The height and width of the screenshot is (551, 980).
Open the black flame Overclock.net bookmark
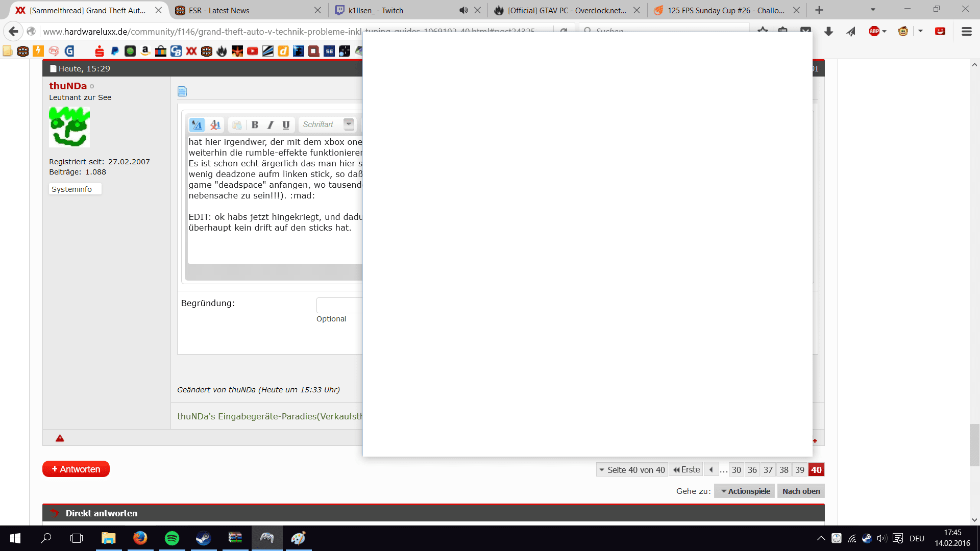pyautogui.click(x=222, y=51)
